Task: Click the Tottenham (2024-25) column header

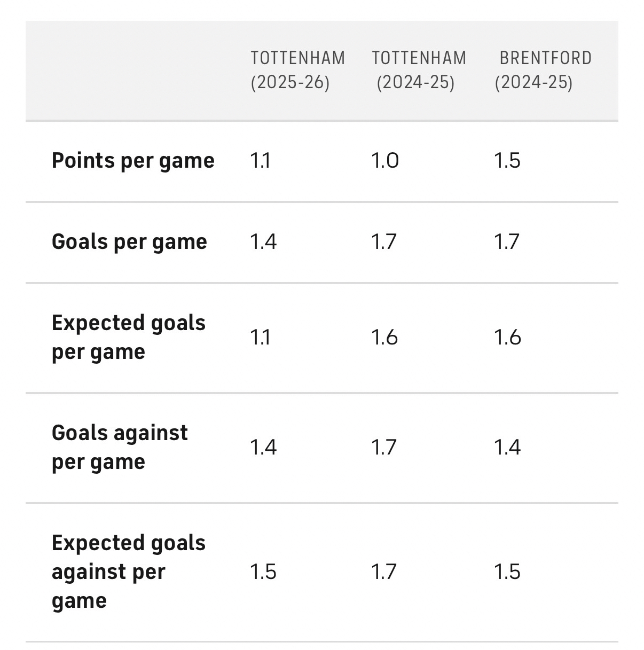Action: [x=419, y=70]
